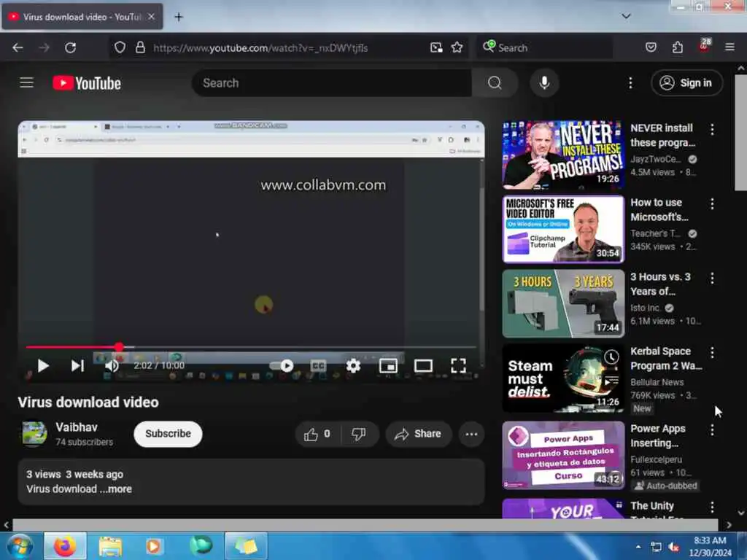Go to the YouTube home logo
747x560 pixels.
pos(87,83)
